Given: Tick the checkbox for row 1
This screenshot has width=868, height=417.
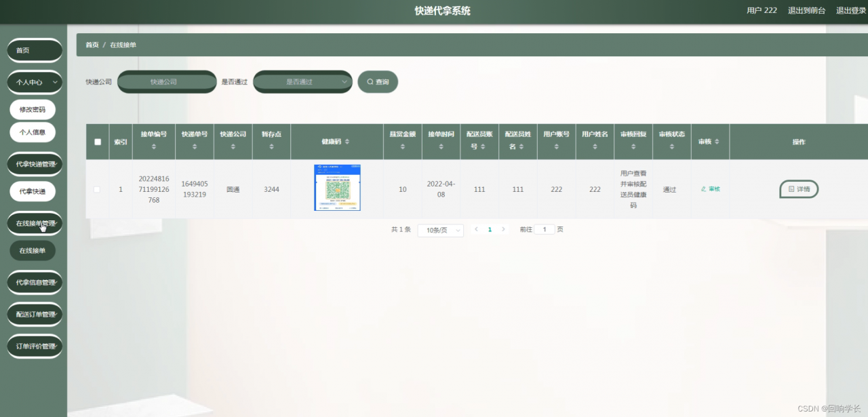Looking at the screenshot, I should point(97,189).
